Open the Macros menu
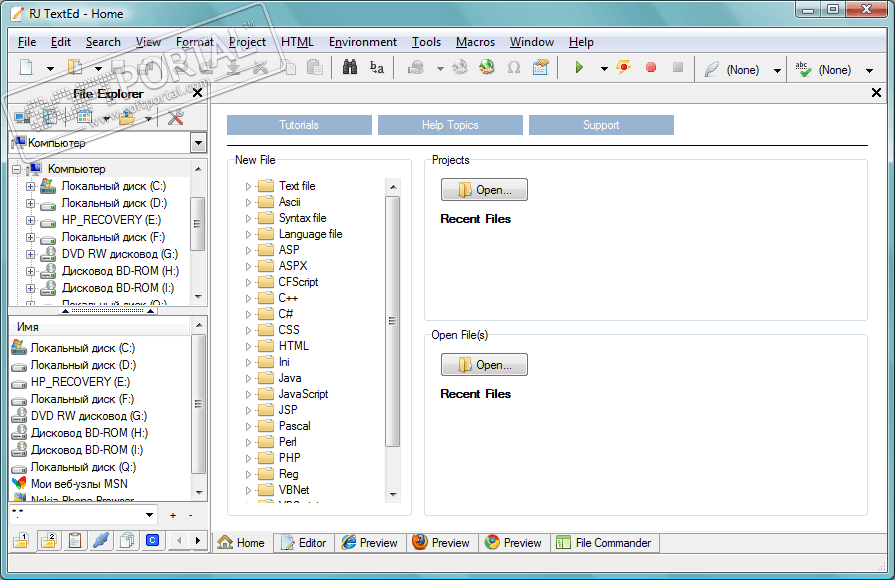The image size is (895, 580). coord(475,42)
